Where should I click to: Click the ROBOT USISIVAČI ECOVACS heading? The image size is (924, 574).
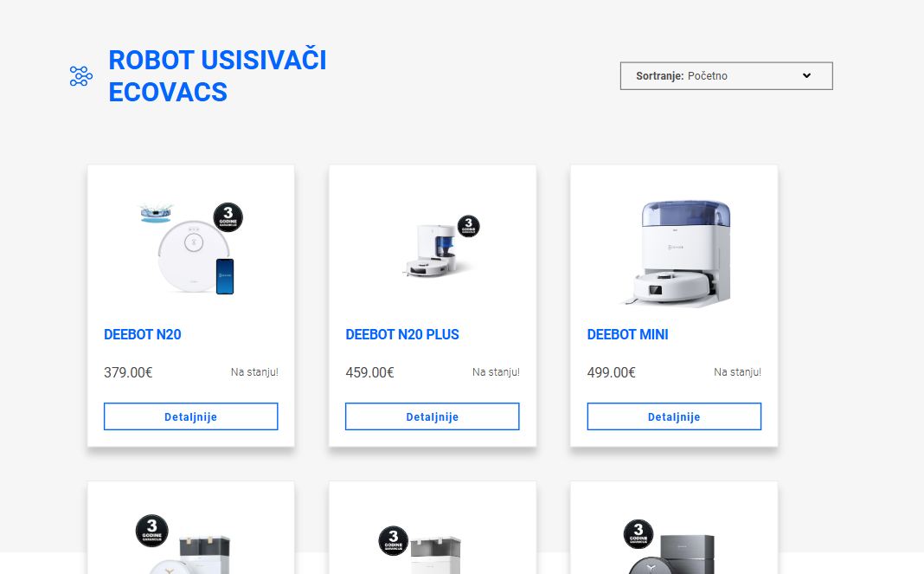pyautogui.click(x=217, y=76)
